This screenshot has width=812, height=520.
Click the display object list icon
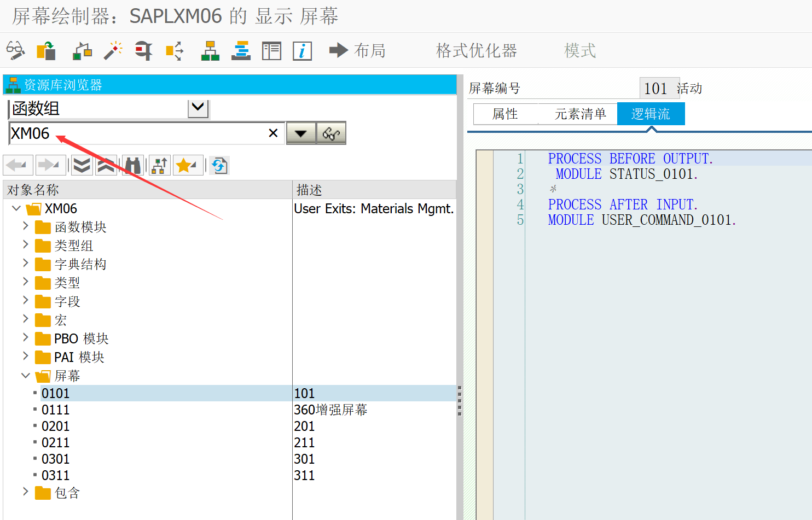point(175,50)
